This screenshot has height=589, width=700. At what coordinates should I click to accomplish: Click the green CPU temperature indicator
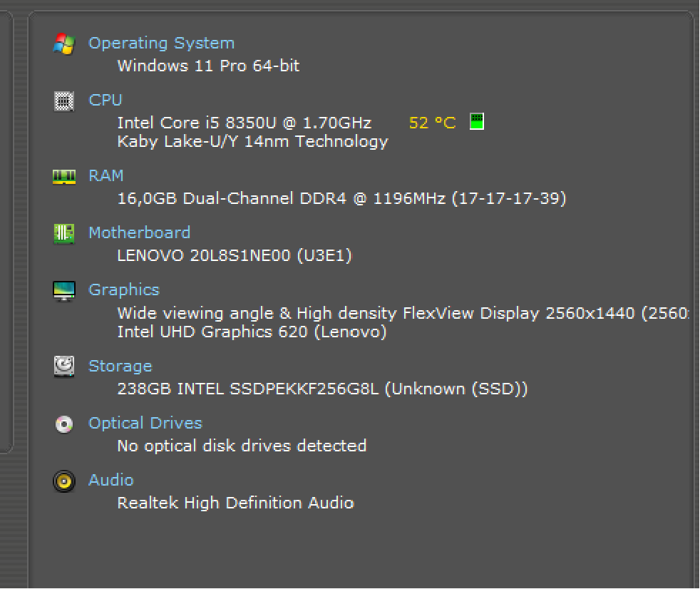coord(476,121)
